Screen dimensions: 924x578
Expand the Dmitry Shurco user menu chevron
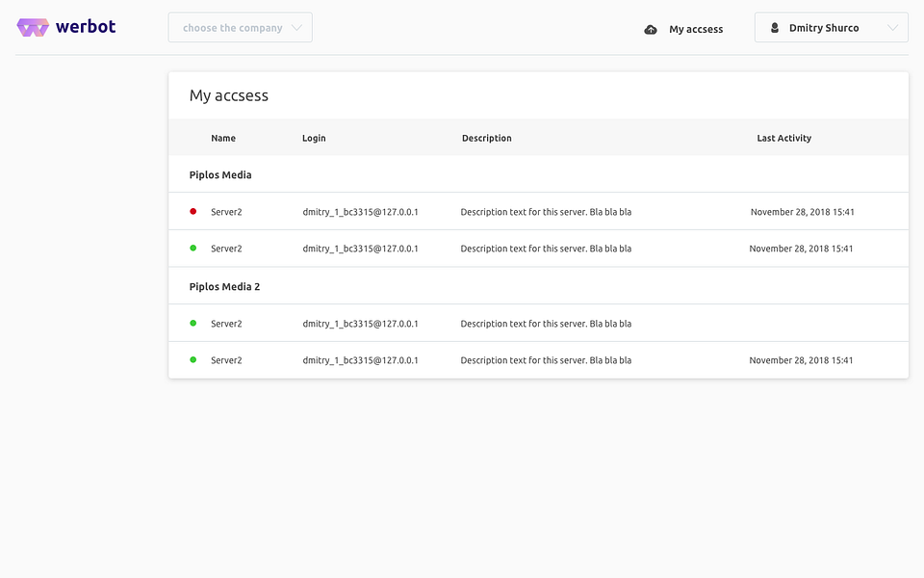pos(893,28)
